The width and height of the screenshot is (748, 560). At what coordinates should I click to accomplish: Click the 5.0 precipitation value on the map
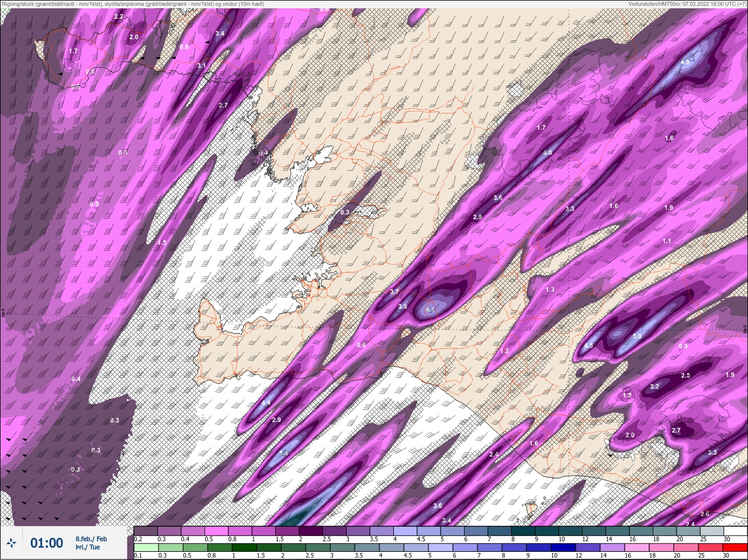(637, 336)
